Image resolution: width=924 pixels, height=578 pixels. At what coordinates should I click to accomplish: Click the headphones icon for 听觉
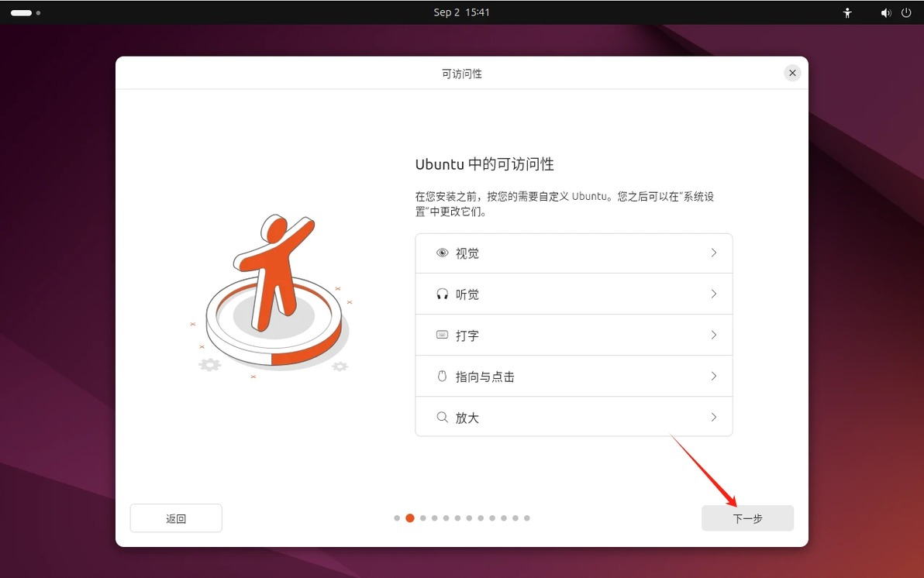pyautogui.click(x=442, y=294)
